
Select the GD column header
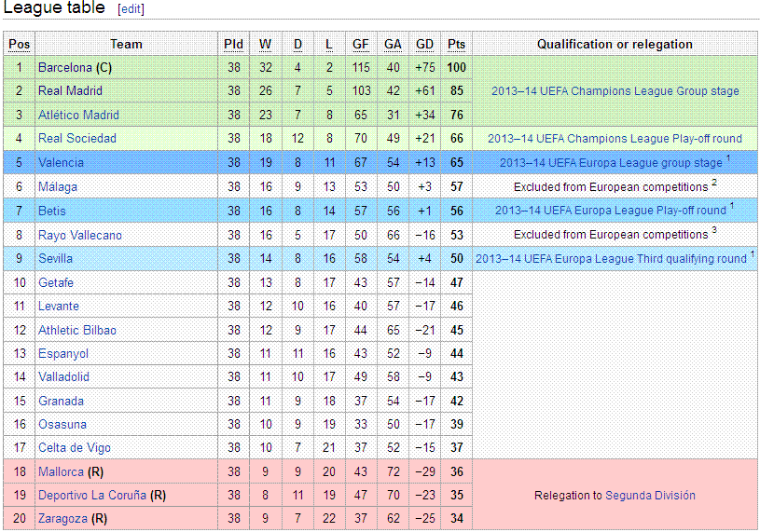pyautogui.click(x=424, y=44)
